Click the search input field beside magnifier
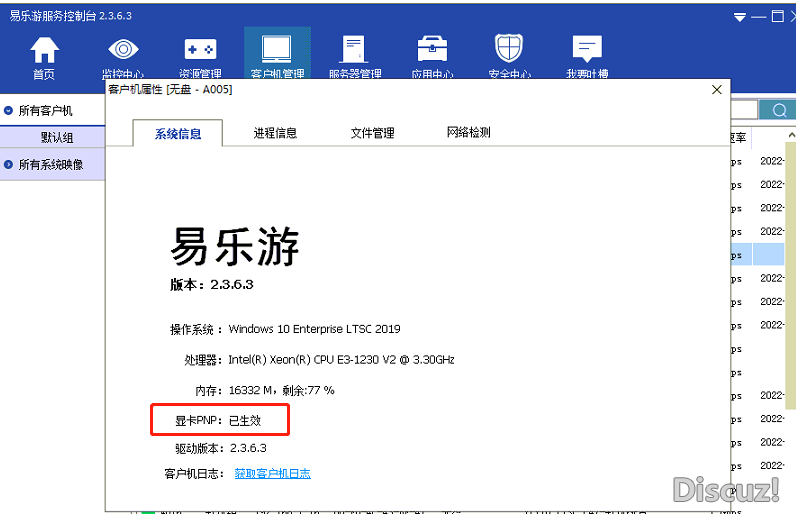This screenshot has width=796, height=514. 744,110
